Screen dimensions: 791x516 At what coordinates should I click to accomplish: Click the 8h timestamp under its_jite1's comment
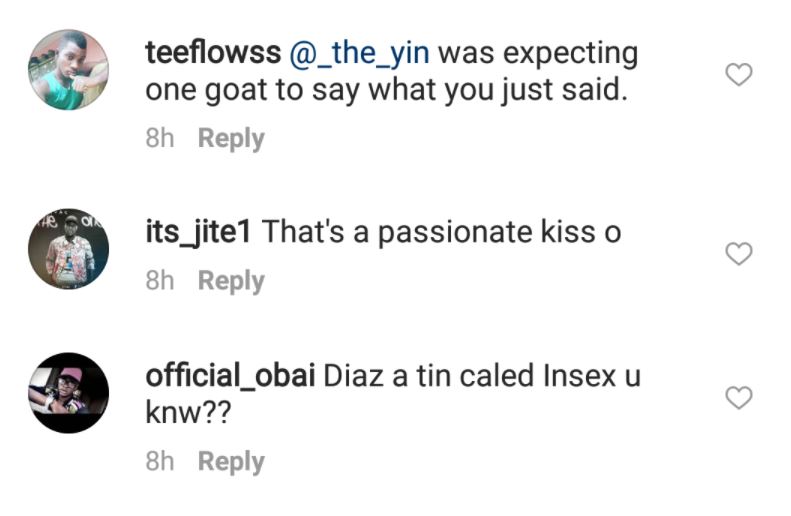click(160, 281)
